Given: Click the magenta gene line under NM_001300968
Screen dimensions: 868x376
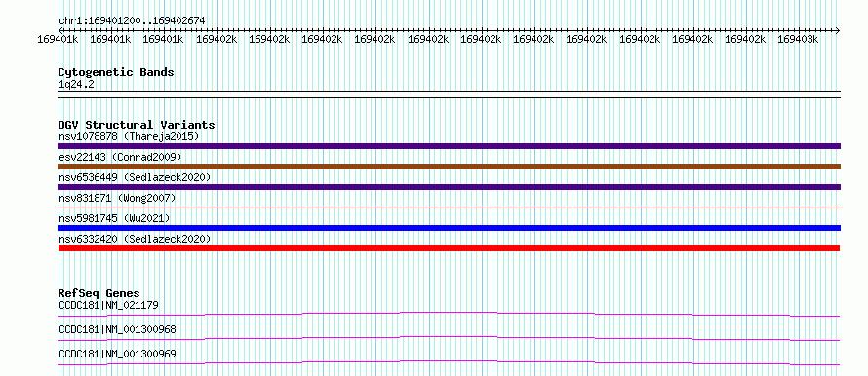Looking at the screenshot, I should click(x=449, y=338).
